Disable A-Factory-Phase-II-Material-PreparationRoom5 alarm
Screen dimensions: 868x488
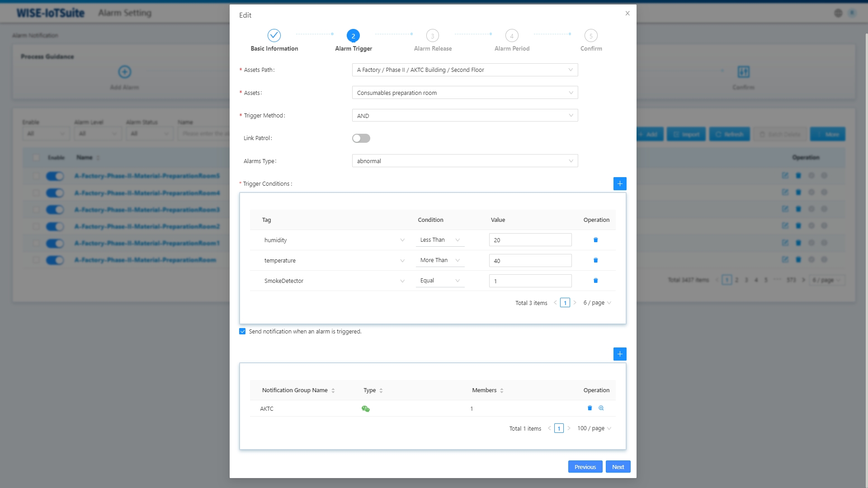(x=55, y=176)
